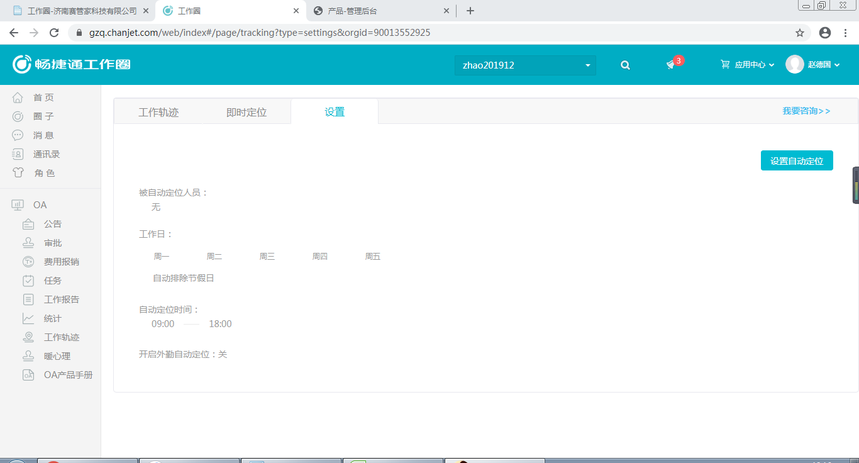Screen dimensions: 859x463
Task: Click the 费用报销 sidebar link
Action: [61, 262]
